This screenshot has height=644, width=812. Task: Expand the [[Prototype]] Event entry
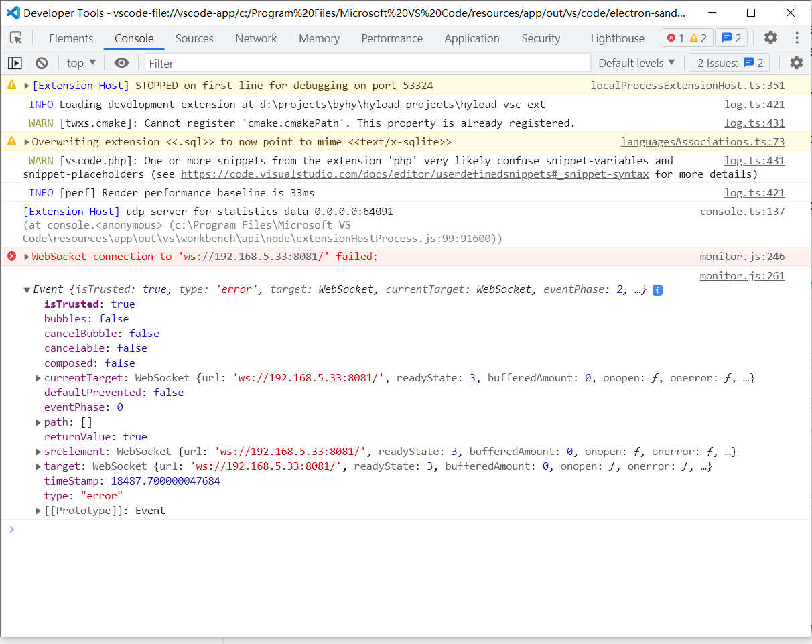pos(39,511)
